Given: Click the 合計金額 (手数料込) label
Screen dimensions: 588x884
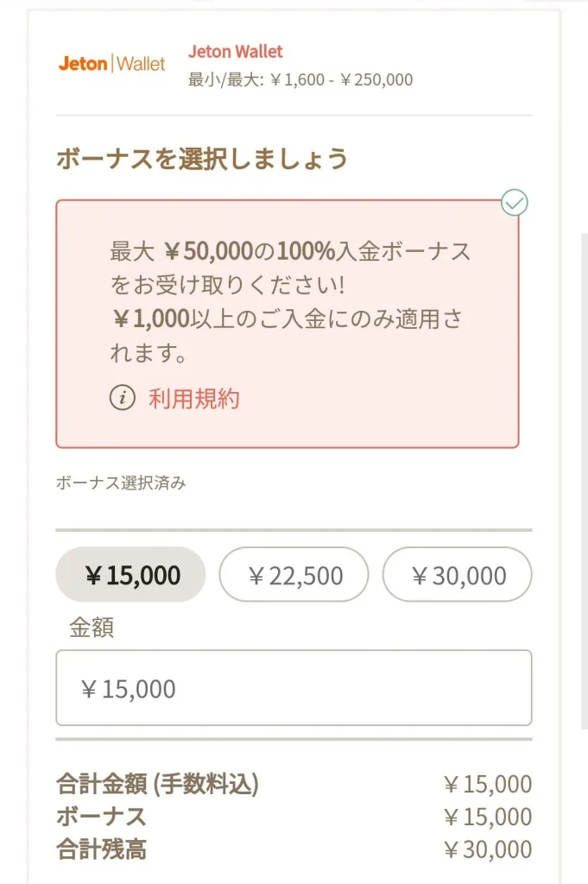Looking at the screenshot, I should pos(157,785).
